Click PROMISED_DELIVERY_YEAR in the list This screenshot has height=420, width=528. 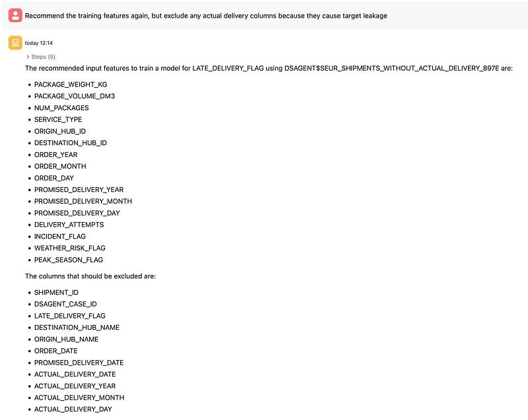[x=79, y=190]
